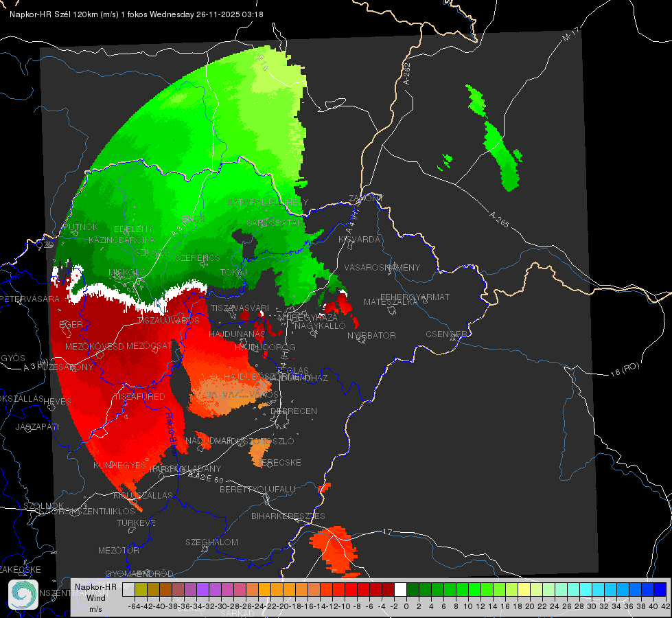672x618 pixels.
Task: Click the KAZINCBARCIKA city label
Action: coord(121,240)
